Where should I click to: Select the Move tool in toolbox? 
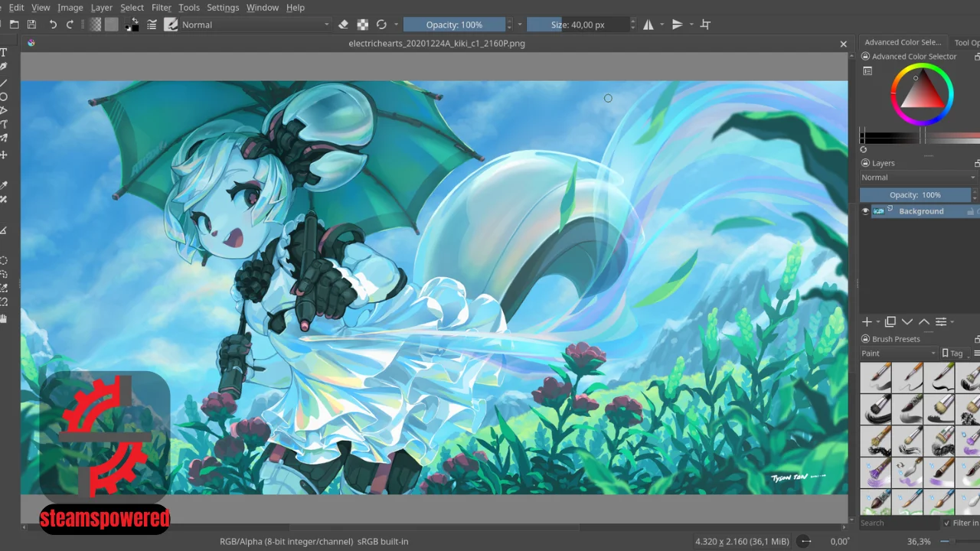[x=4, y=155]
